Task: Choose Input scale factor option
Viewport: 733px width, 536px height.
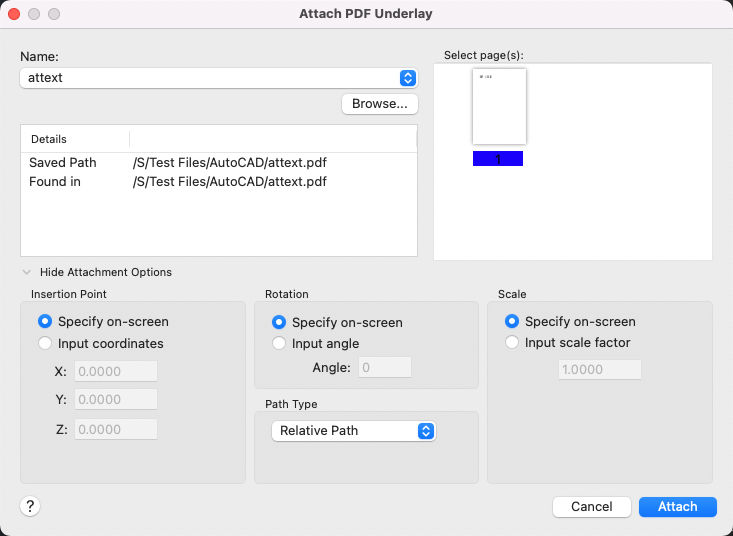Action: point(513,343)
